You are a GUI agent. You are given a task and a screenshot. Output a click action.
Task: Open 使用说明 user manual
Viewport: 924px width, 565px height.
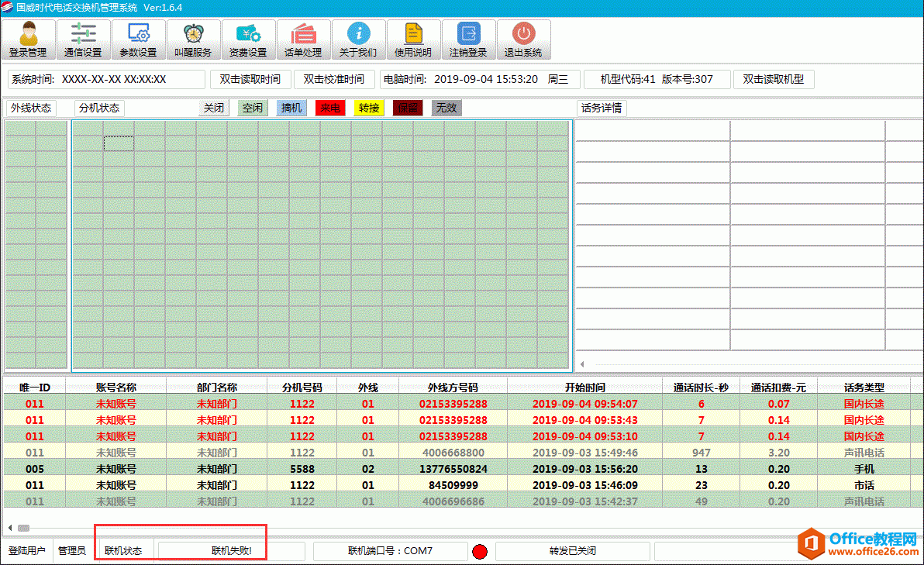(413, 39)
